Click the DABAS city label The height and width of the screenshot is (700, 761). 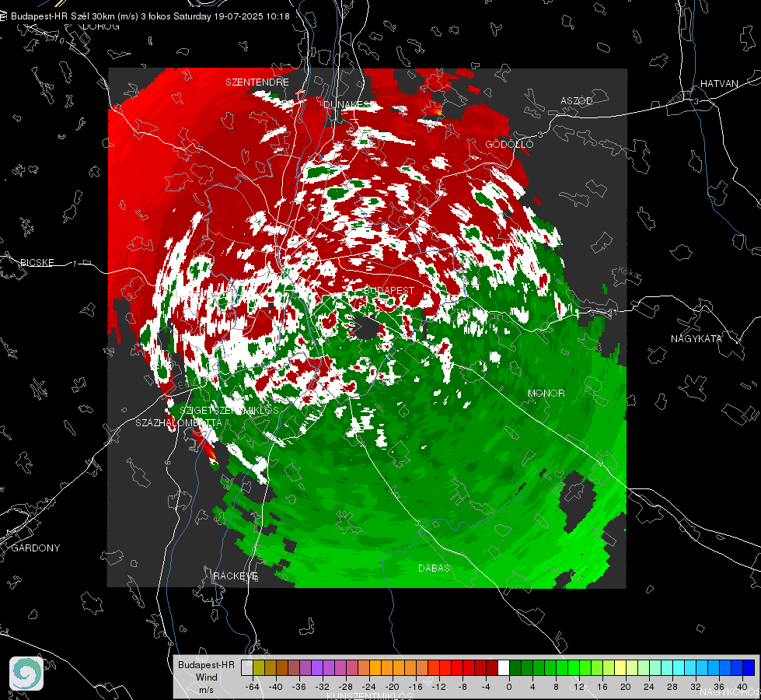(434, 568)
